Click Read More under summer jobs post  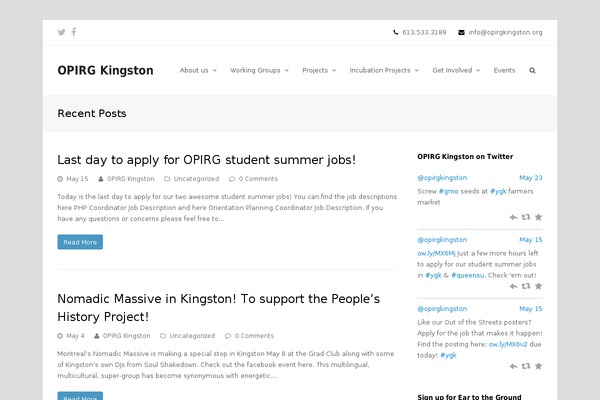[80, 242]
